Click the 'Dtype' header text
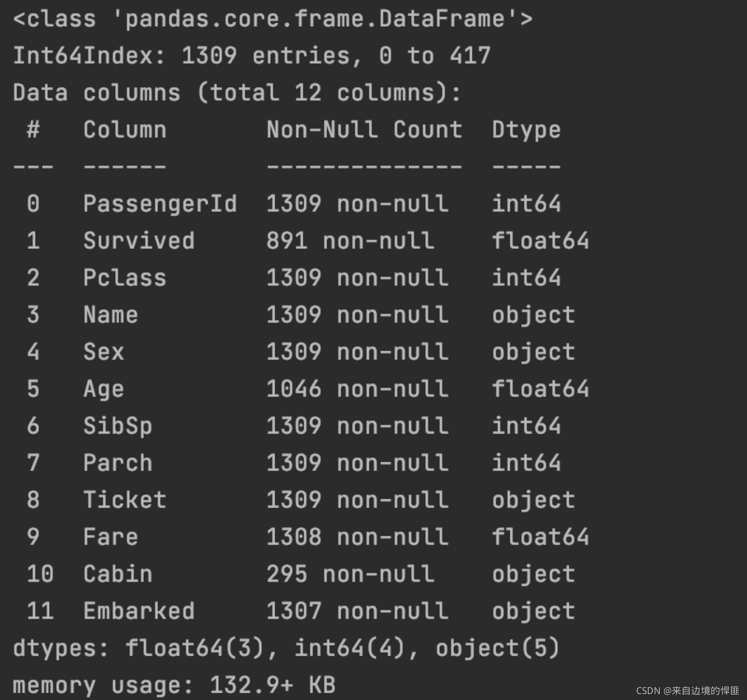The width and height of the screenshot is (747, 700). point(526,130)
